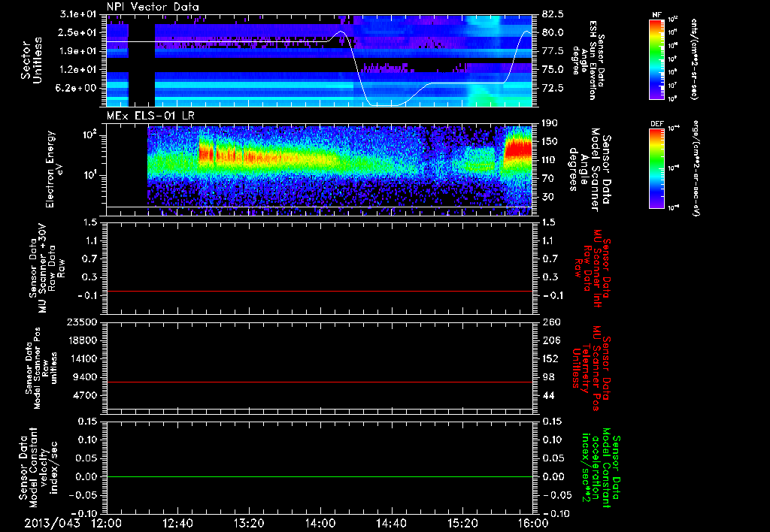Click the '190' scanner angle tick label
Image resolution: width=770 pixels, height=532 pixels.
click(550, 123)
